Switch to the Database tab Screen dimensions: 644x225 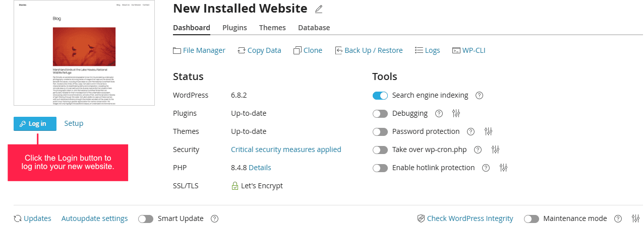pyautogui.click(x=314, y=28)
